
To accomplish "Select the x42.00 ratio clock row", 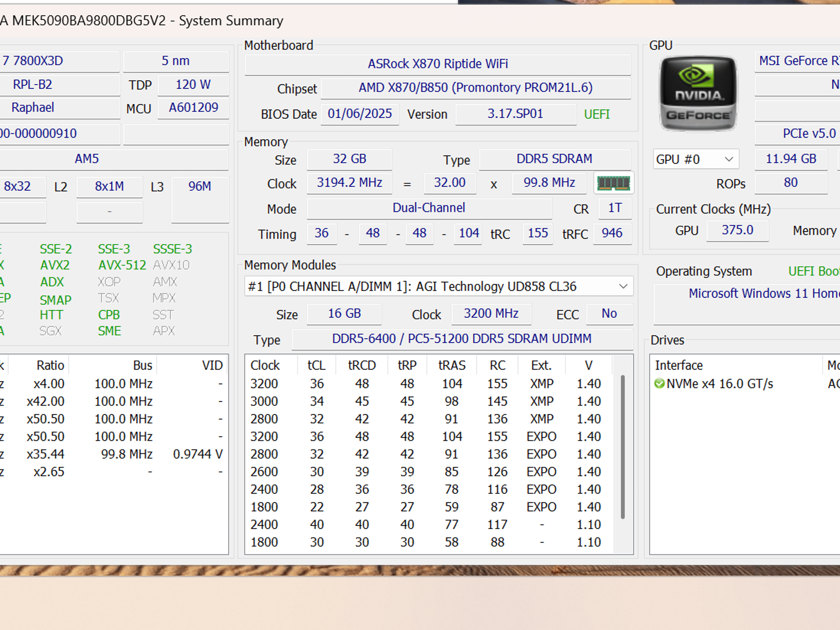I will (114, 402).
